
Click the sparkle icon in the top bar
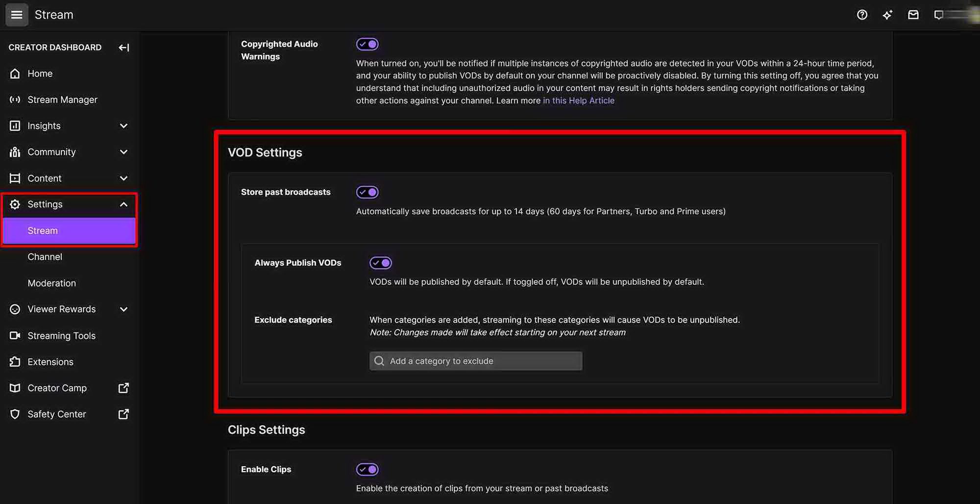coord(887,15)
